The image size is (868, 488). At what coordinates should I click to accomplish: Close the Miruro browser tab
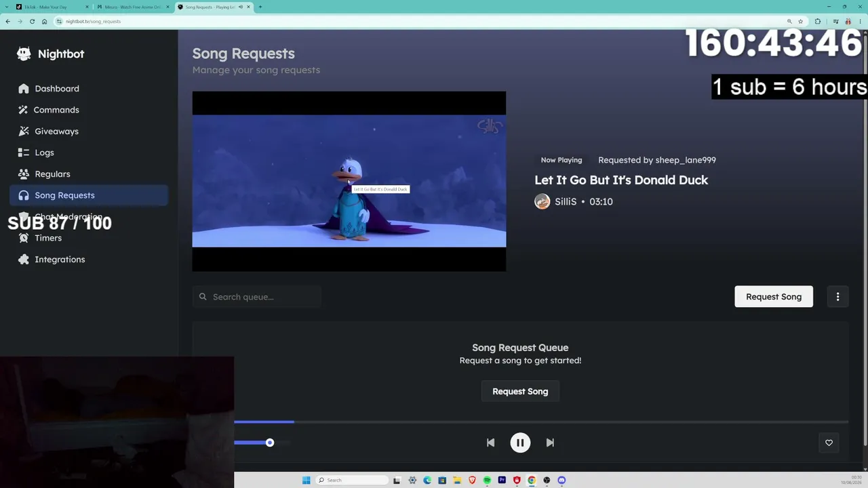[167, 7]
